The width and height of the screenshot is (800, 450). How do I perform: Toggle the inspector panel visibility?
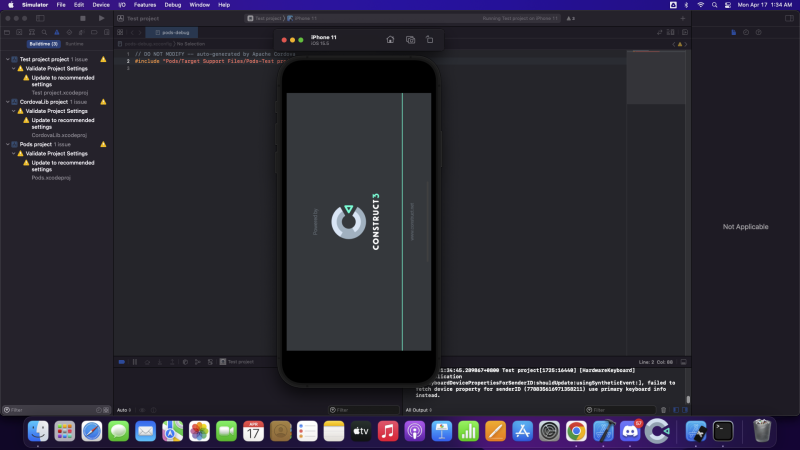(x=789, y=18)
